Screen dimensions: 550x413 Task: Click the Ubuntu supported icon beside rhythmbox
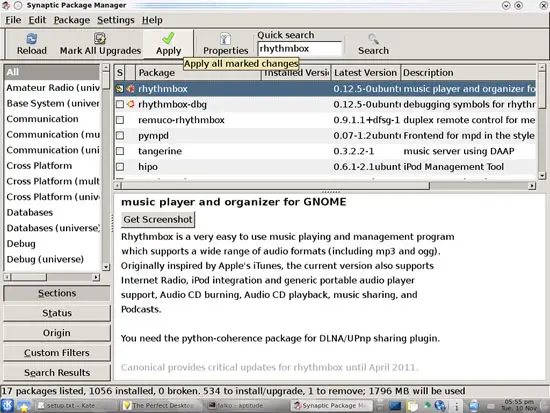coord(130,89)
